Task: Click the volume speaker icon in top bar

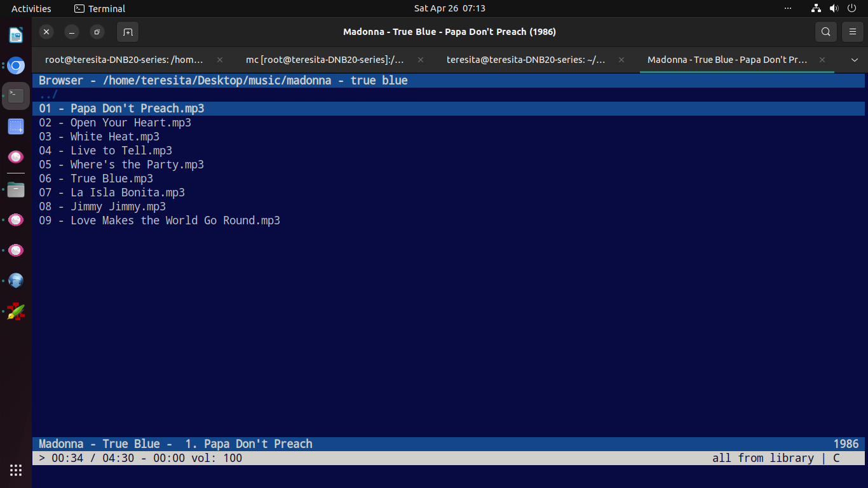Action: 834,9
